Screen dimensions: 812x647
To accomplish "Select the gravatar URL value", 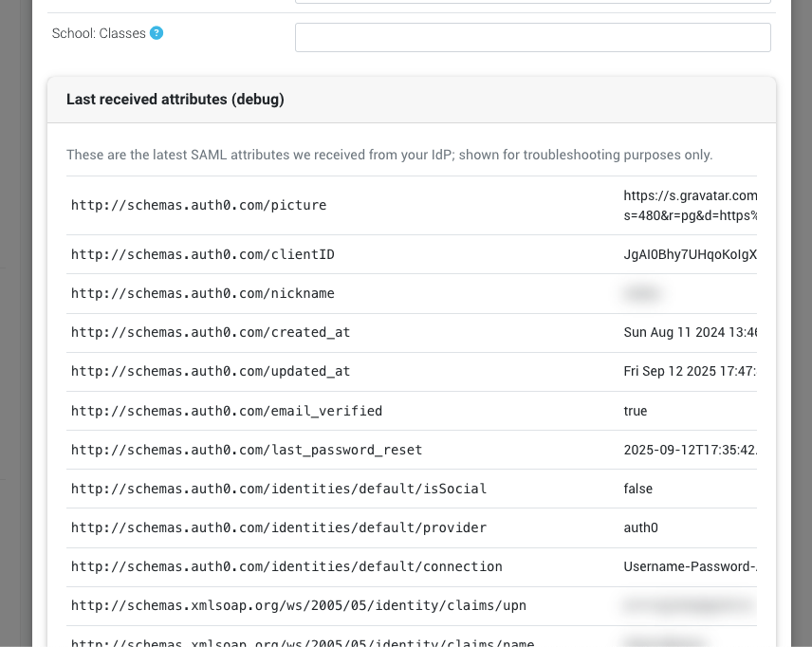I will point(691,205).
